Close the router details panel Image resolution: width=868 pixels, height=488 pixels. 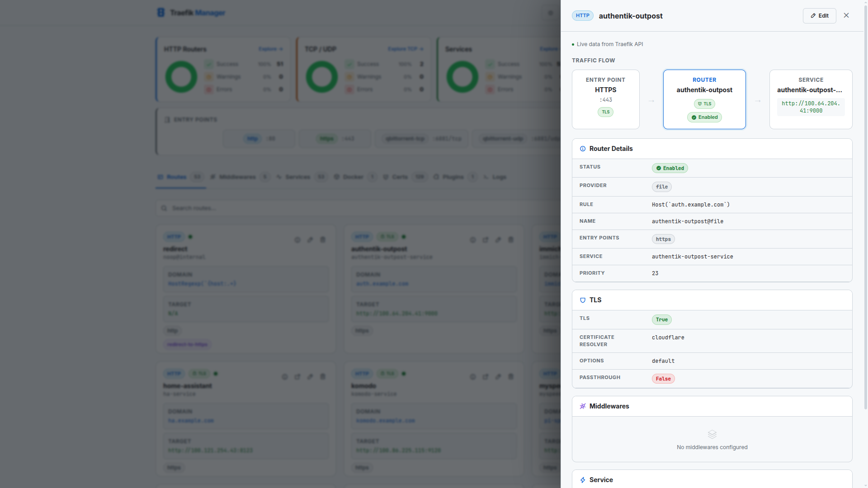click(846, 15)
